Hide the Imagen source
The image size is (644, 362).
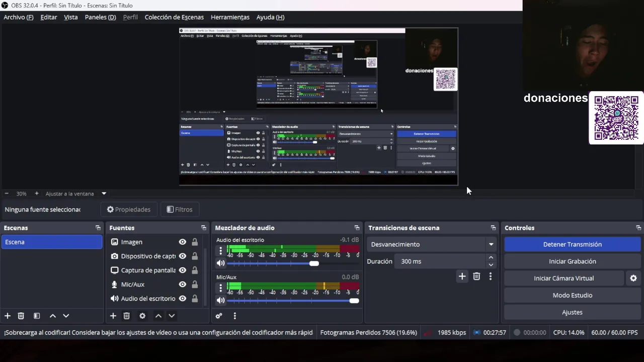[x=183, y=242]
